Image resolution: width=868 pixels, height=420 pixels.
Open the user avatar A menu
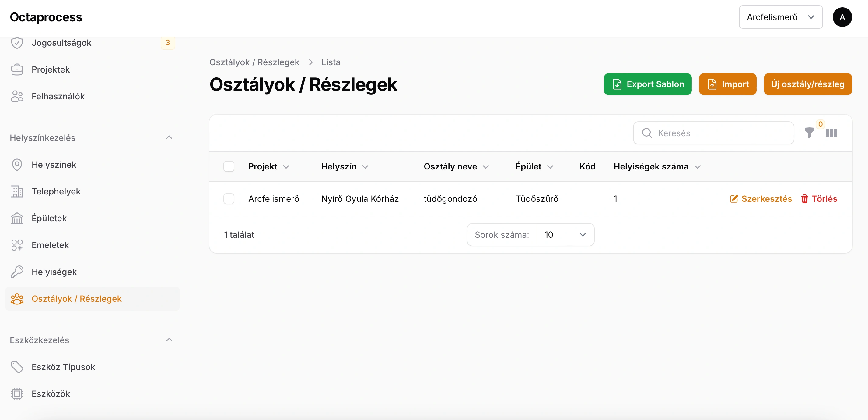pyautogui.click(x=842, y=17)
